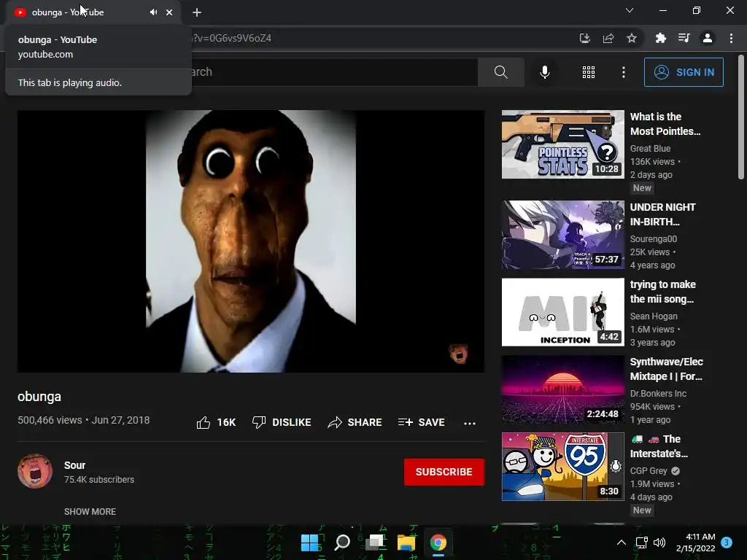747x560 pixels.
Task: Bookmark this page with the star icon
Action: tap(632, 38)
